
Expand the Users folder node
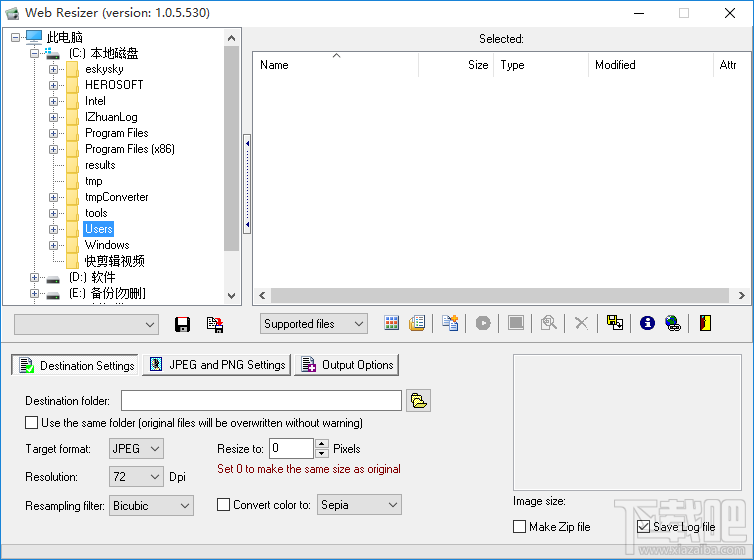pyautogui.click(x=53, y=229)
